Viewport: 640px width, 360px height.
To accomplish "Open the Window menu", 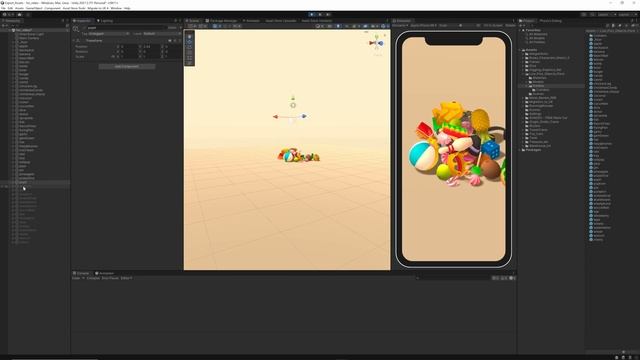I will tap(116, 8).
